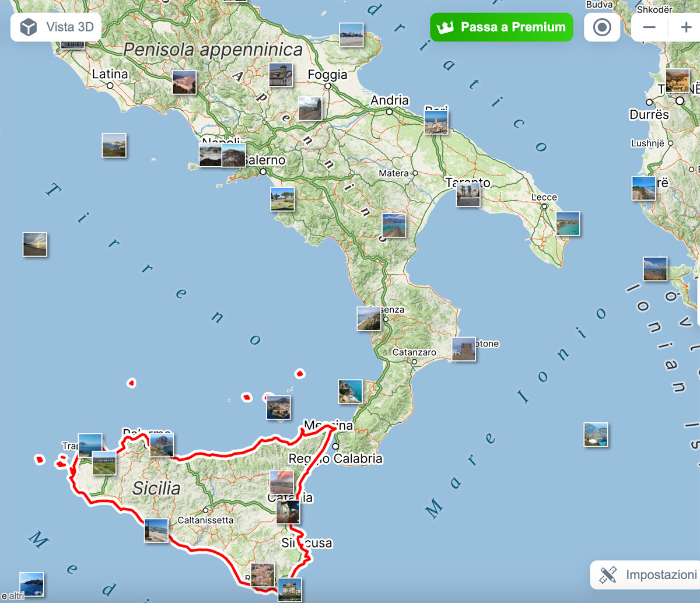Center map on current location
The width and height of the screenshot is (700, 603).
(601, 27)
